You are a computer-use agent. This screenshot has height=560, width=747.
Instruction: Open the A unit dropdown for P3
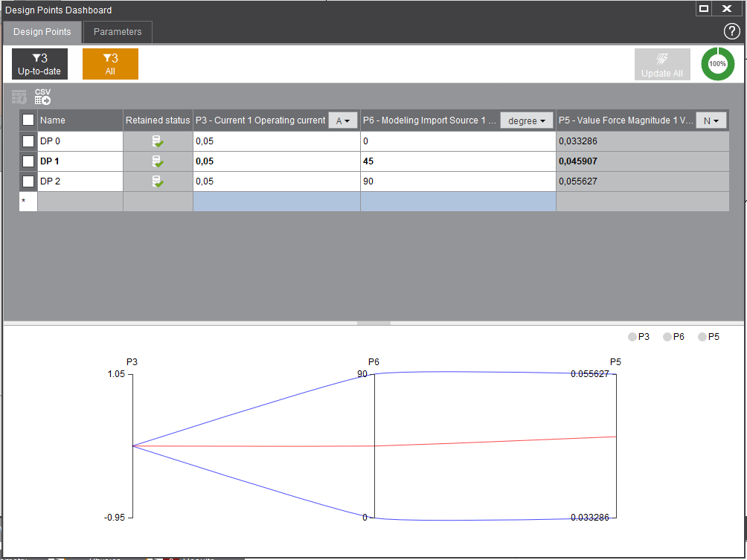tap(343, 120)
